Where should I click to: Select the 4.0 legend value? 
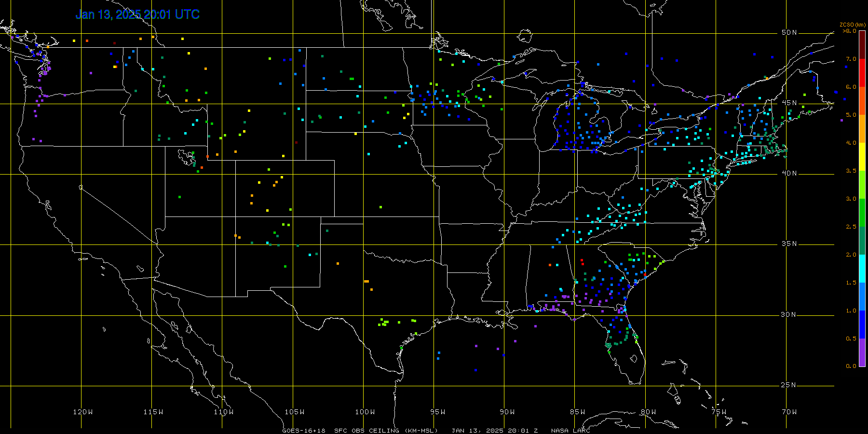point(851,143)
